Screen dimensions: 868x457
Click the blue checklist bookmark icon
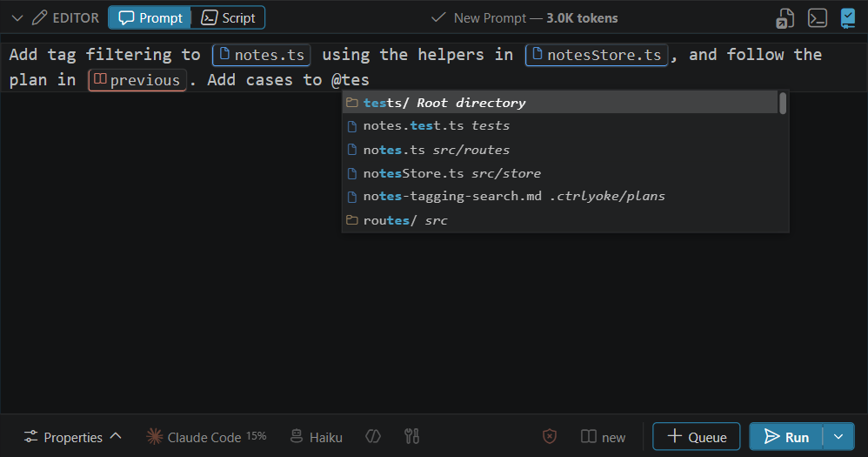point(847,18)
